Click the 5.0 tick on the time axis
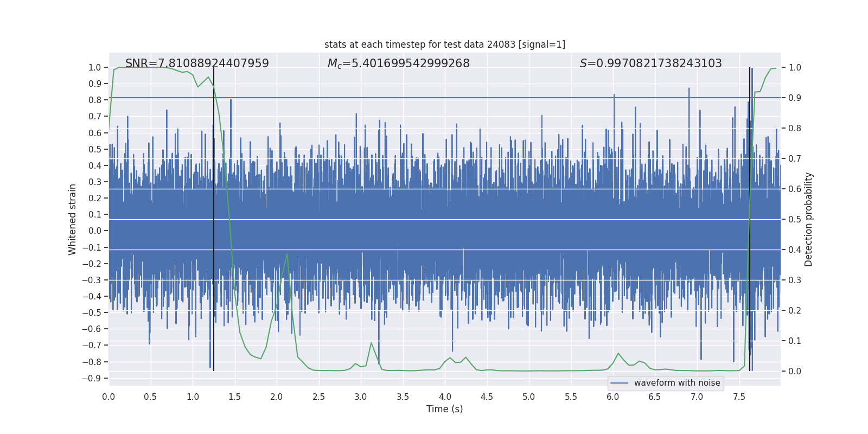The height and width of the screenshot is (434, 868). [x=528, y=397]
